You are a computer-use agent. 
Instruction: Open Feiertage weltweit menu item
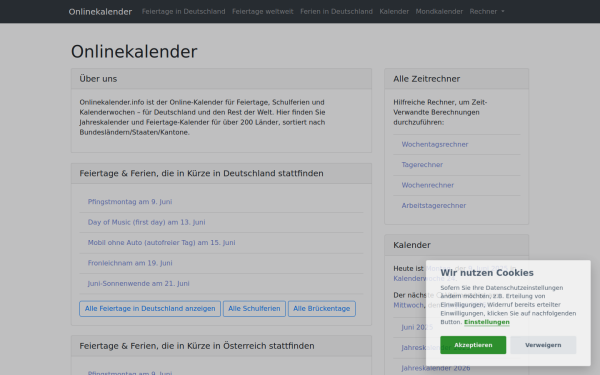[262, 11]
